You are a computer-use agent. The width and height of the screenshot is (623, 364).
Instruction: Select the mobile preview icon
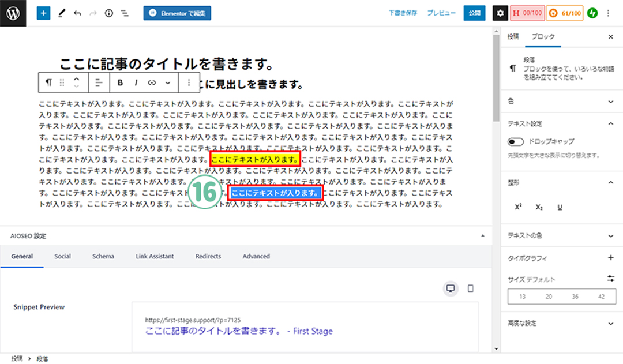(x=470, y=288)
